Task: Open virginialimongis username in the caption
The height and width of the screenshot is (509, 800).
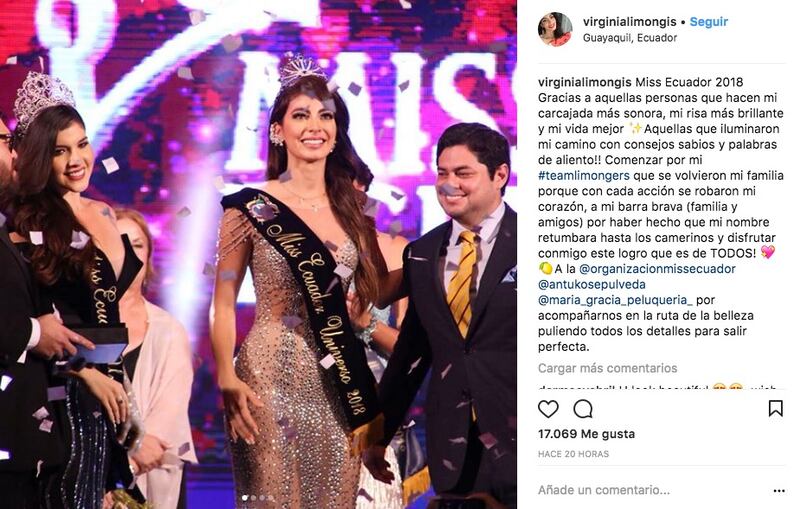Action: [585, 82]
